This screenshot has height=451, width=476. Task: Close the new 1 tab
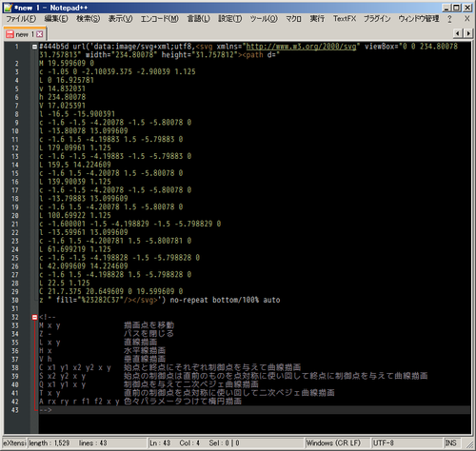point(39,34)
